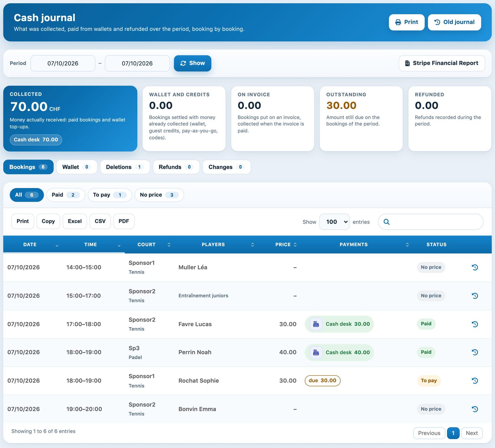Open history icon for Rochat Sophie booking
This screenshot has height=448, width=495.
click(475, 381)
